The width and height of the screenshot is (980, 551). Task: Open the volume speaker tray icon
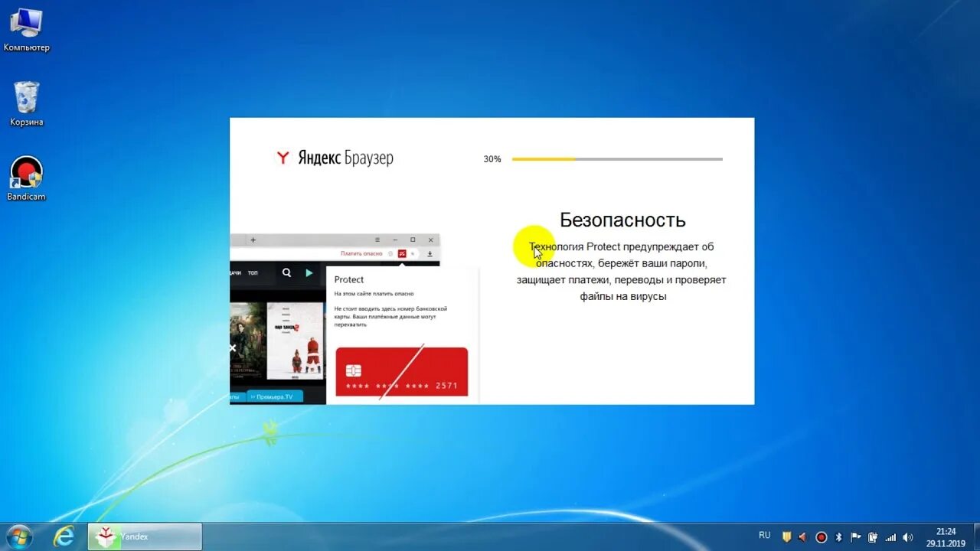(x=908, y=537)
